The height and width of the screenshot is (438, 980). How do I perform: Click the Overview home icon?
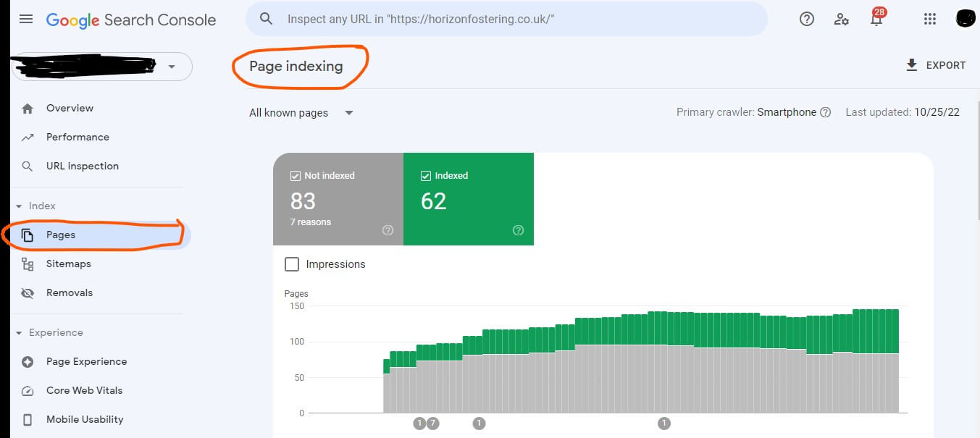point(28,109)
